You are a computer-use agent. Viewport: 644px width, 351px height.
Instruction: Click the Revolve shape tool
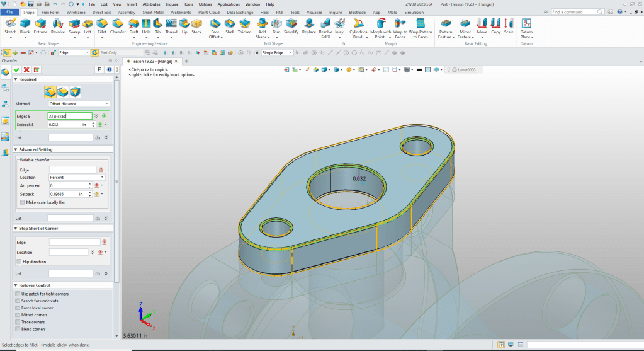(x=58, y=26)
